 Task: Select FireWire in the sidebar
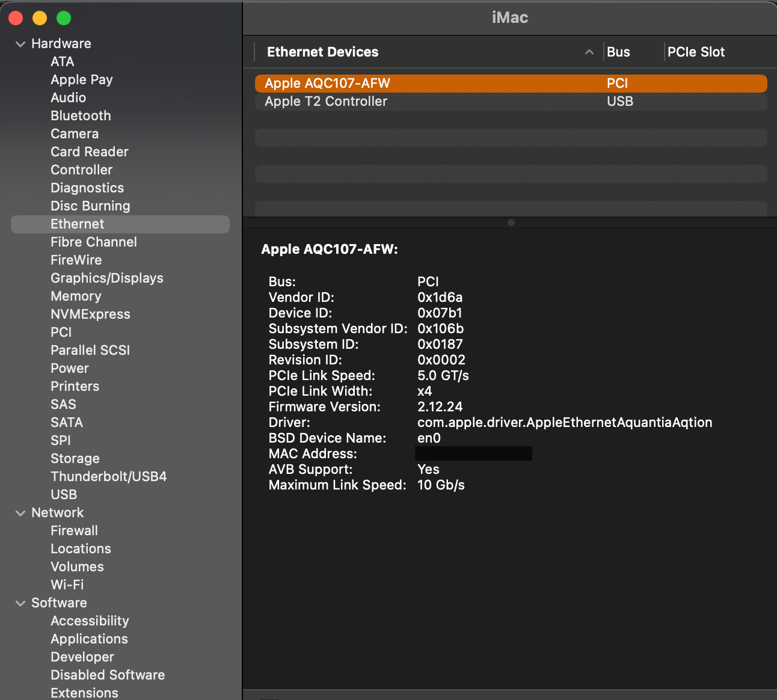click(x=76, y=260)
